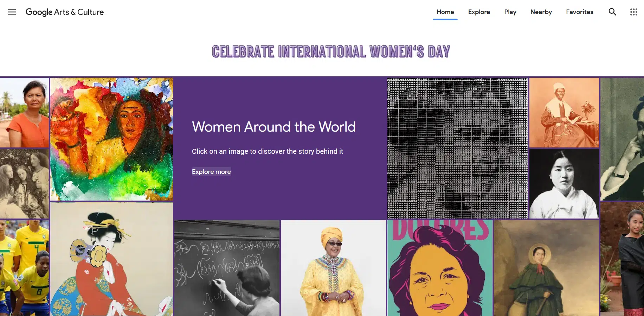Open the Google apps grid
The width and height of the screenshot is (644, 316).
click(633, 12)
